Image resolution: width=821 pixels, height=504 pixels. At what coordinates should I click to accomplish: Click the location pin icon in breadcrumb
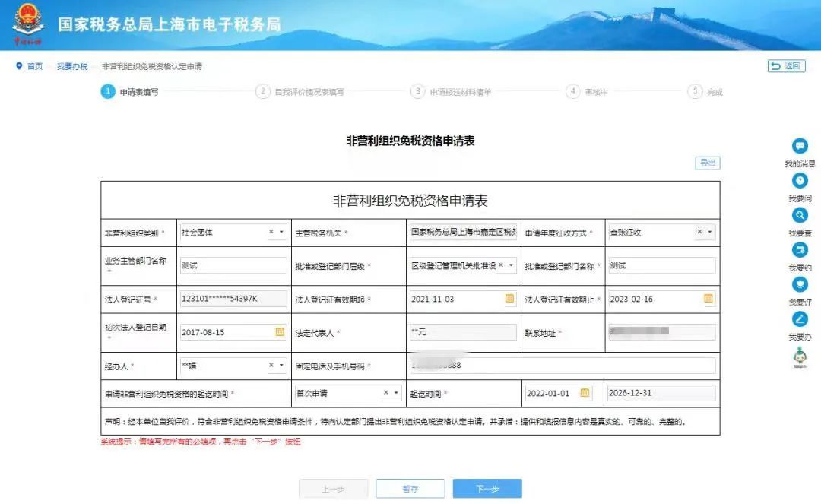pos(19,66)
